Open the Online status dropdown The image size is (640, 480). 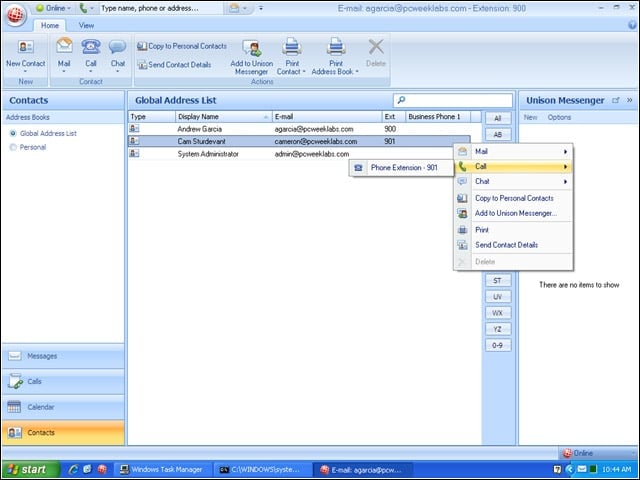[53, 8]
